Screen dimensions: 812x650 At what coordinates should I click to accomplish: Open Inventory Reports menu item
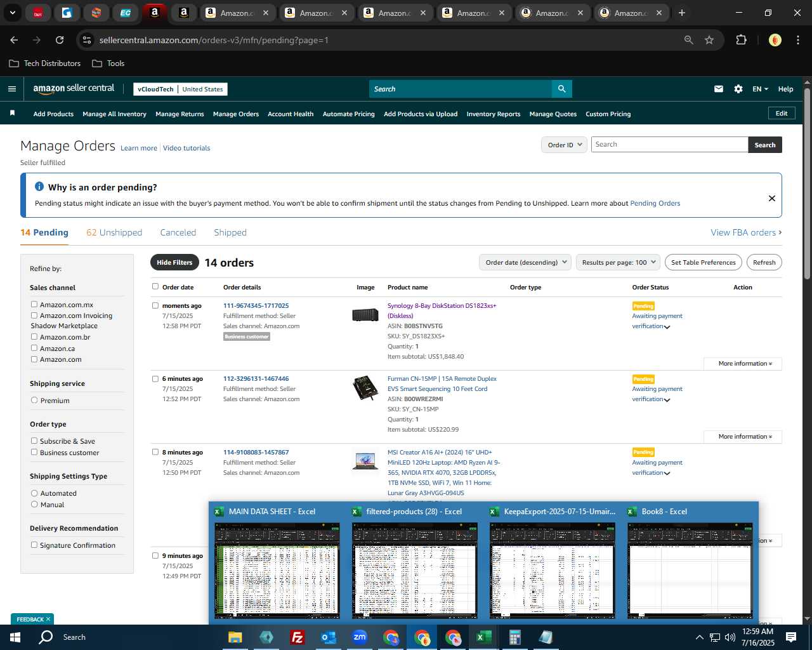point(494,114)
